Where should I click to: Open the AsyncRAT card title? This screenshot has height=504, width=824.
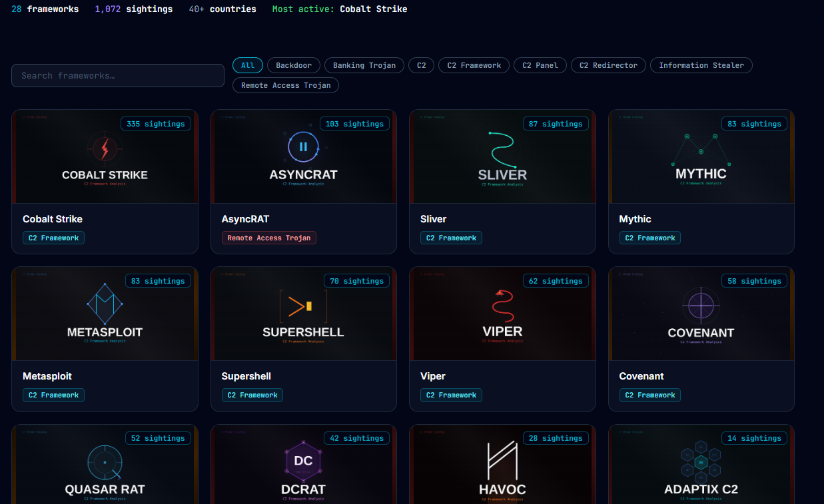(x=245, y=219)
